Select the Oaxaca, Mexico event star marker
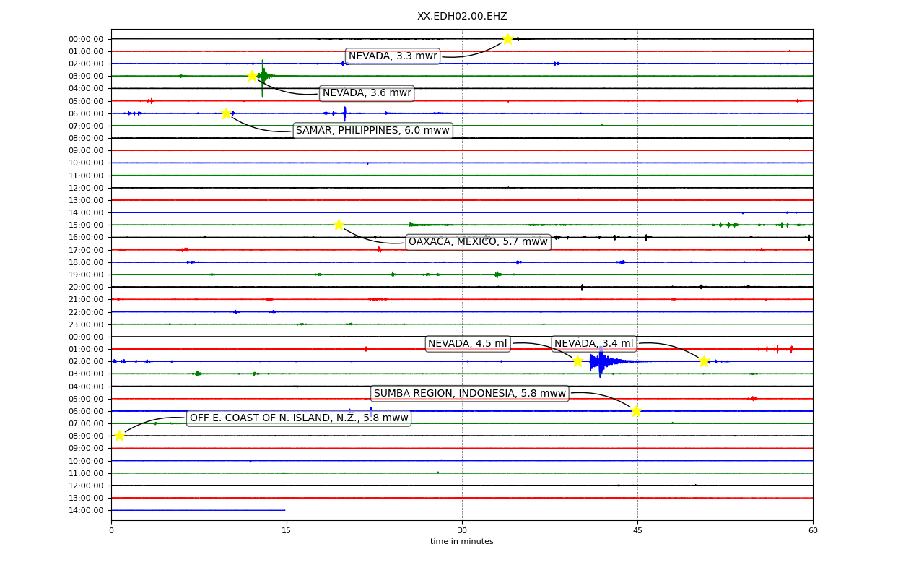The image size is (924, 578). 339,225
